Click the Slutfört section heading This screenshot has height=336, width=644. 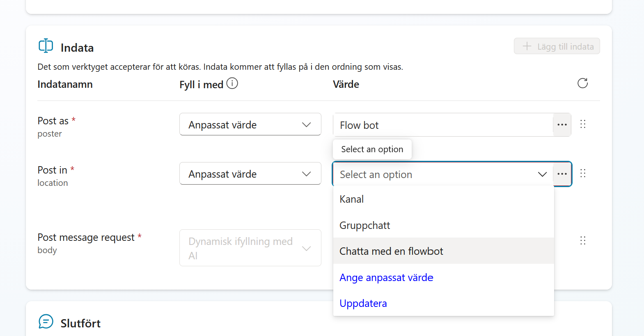click(80, 323)
